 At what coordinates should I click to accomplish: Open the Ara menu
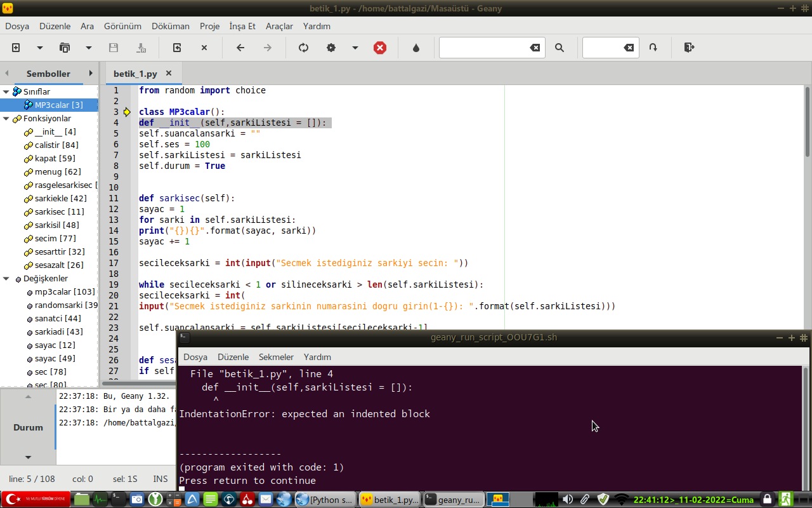tap(87, 26)
